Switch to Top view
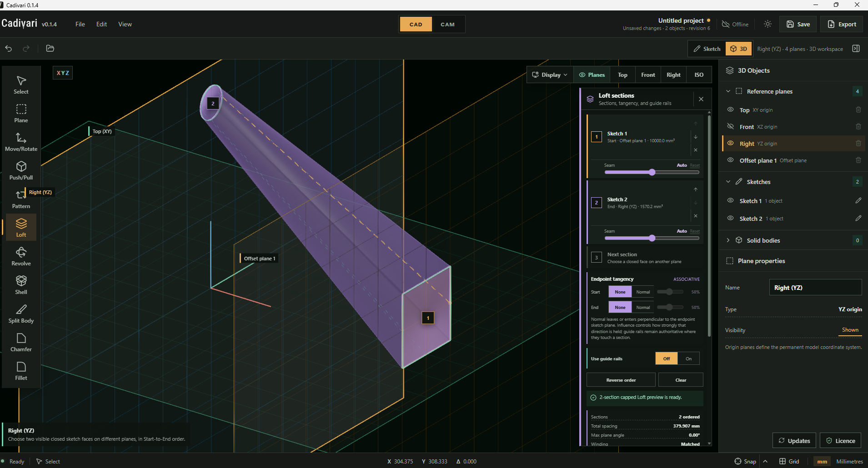Image resolution: width=868 pixels, height=468 pixels. click(x=622, y=75)
